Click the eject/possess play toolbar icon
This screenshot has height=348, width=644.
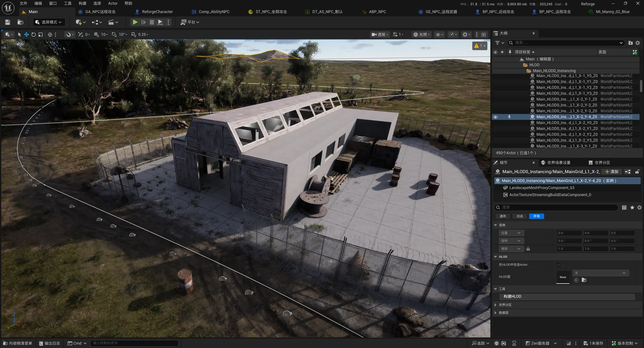pyautogui.click(x=160, y=22)
